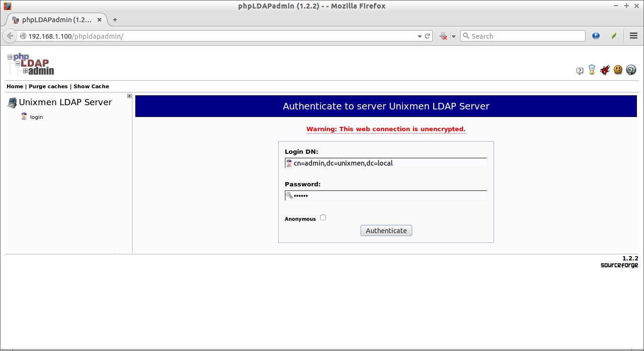644x351 pixels.
Task: Click the login user icon in tree
Action: pos(24,117)
